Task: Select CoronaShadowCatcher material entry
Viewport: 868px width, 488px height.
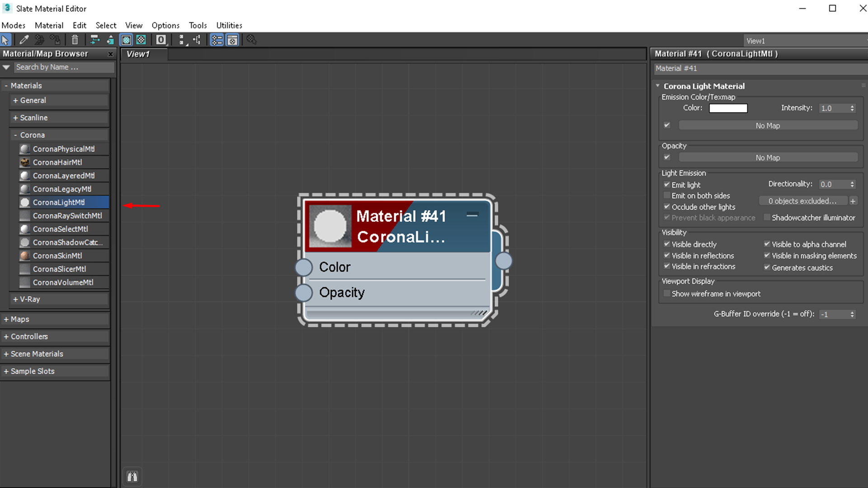Action: pos(64,242)
